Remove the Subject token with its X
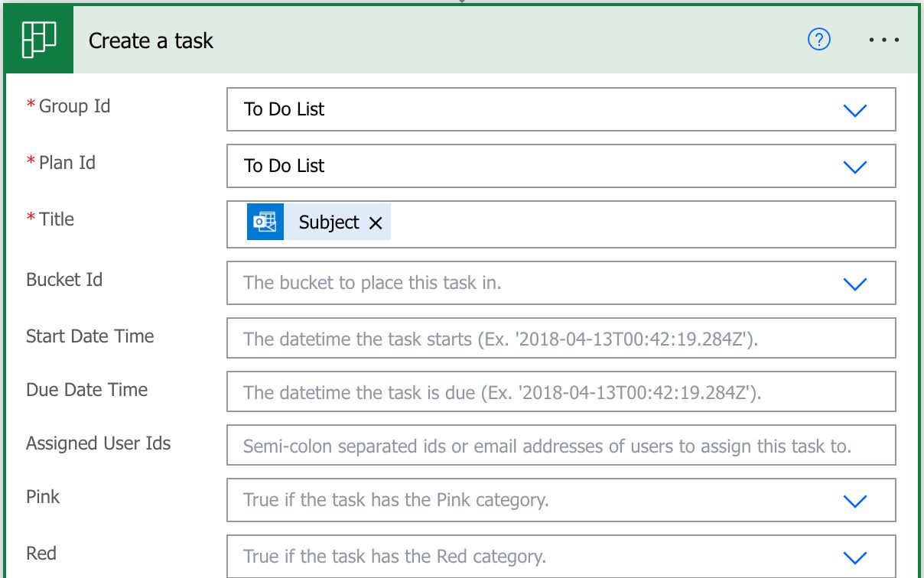924x578 pixels. (375, 222)
